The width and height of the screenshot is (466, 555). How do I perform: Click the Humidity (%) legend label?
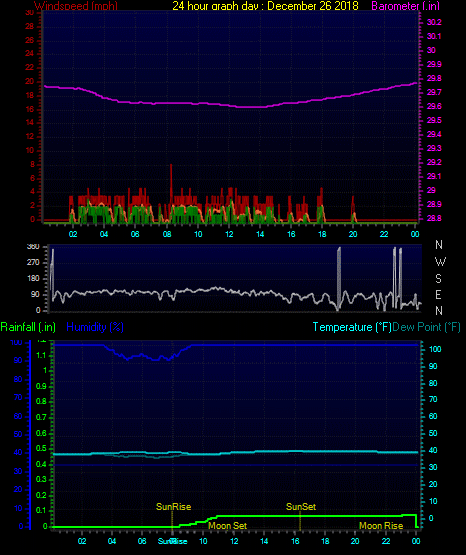(x=95, y=327)
